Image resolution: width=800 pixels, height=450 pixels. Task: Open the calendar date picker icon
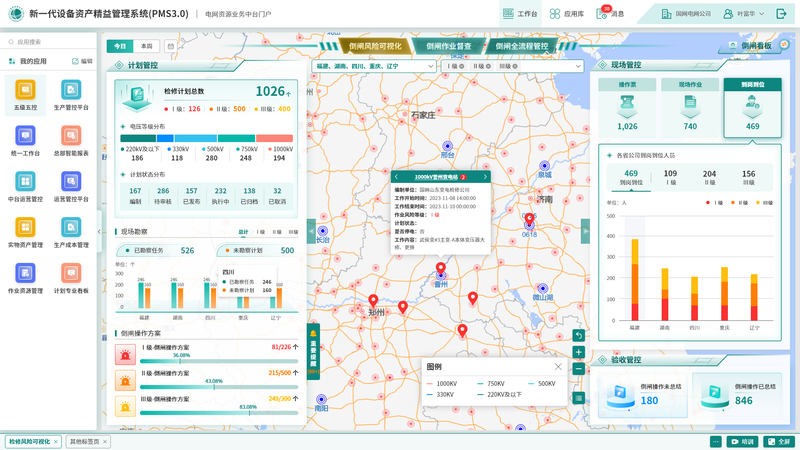171,46
